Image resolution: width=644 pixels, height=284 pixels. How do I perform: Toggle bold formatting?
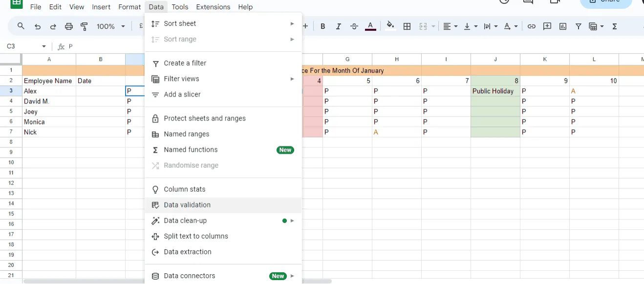[x=323, y=26]
